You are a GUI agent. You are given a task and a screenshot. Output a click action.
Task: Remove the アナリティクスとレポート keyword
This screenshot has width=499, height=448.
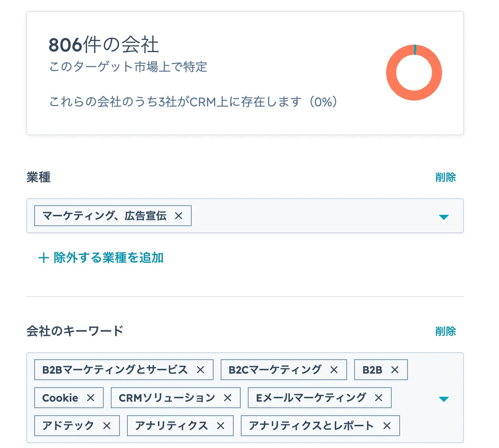coord(387,426)
